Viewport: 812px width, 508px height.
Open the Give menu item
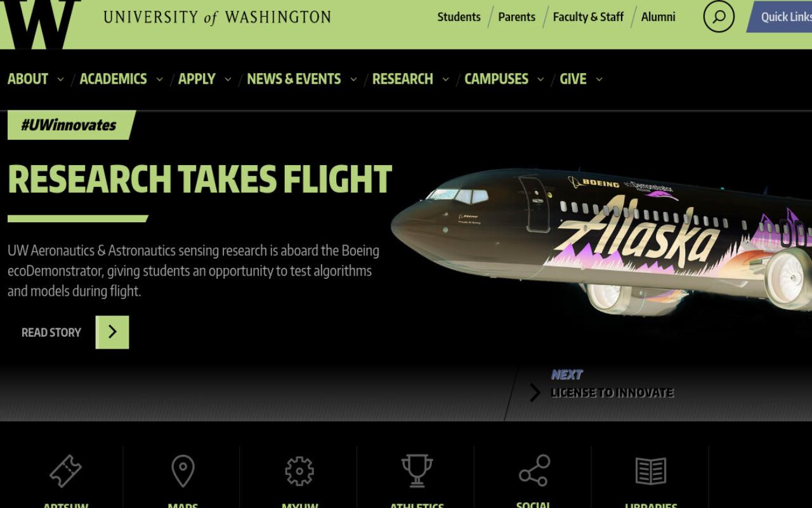pyautogui.click(x=573, y=79)
